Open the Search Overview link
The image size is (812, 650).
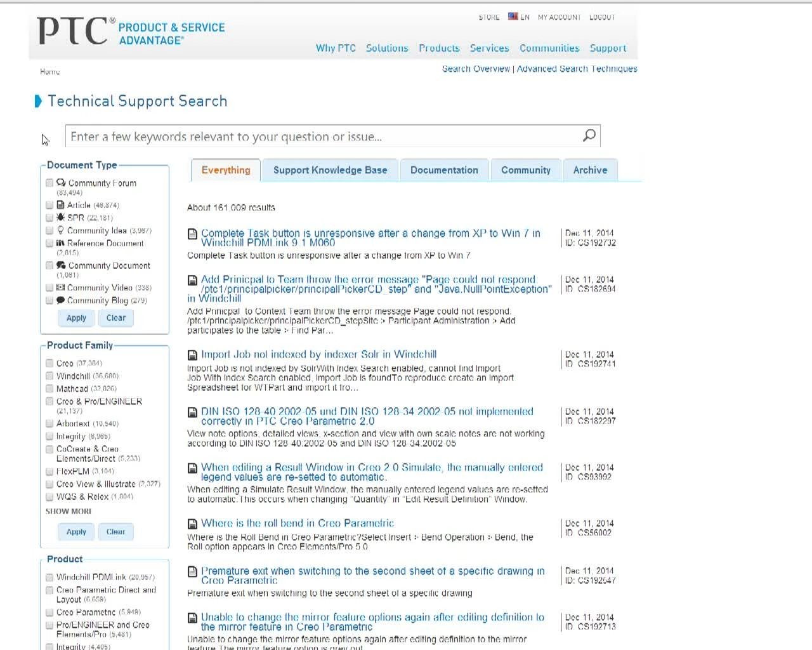coord(476,69)
